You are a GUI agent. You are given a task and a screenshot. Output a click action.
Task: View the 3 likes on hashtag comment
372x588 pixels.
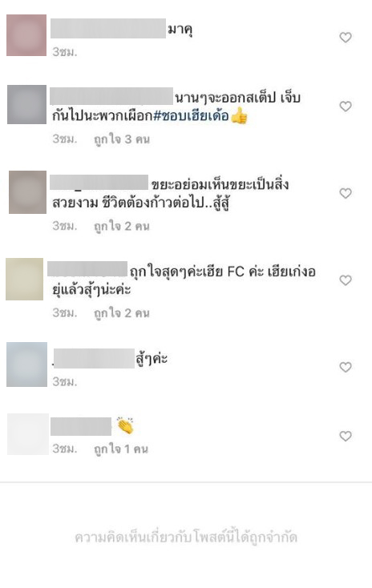point(122,139)
